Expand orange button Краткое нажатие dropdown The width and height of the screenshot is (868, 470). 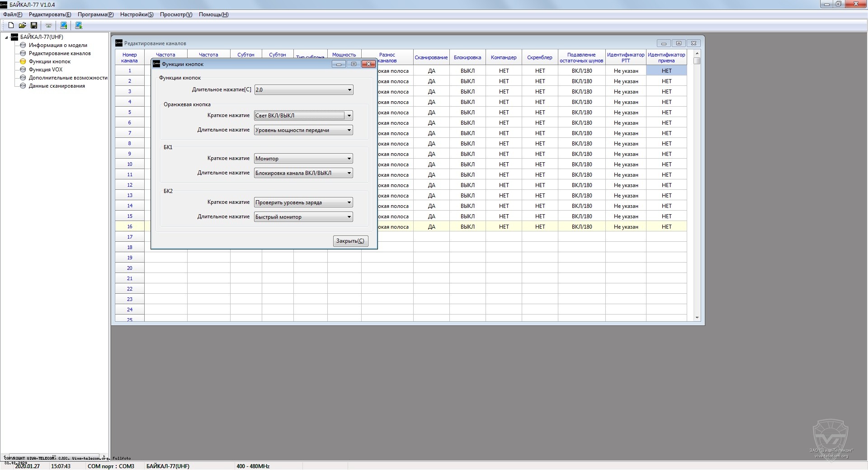point(349,116)
